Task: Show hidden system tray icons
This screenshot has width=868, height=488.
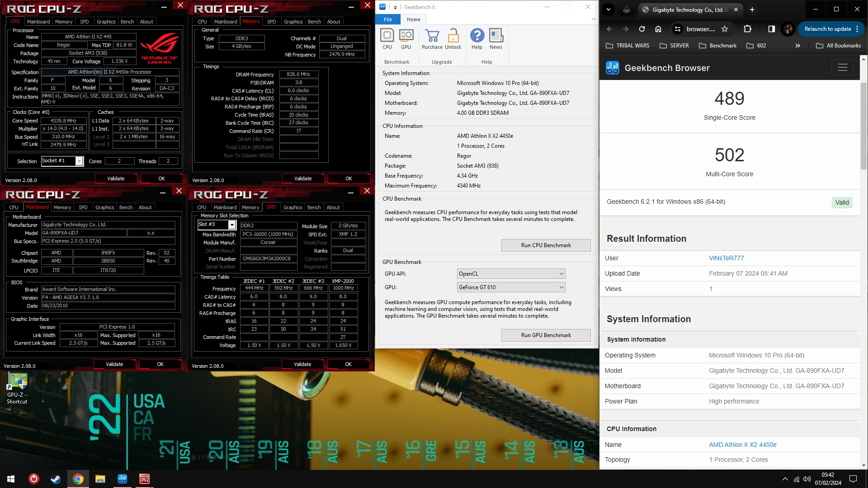Action: click(x=785, y=479)
